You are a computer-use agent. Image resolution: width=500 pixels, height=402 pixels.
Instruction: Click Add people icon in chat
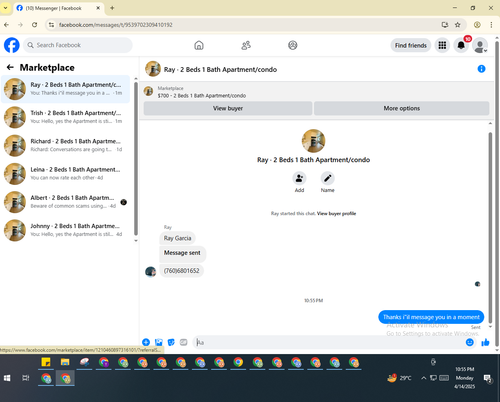pyautogui.click(x=299, y=178)
